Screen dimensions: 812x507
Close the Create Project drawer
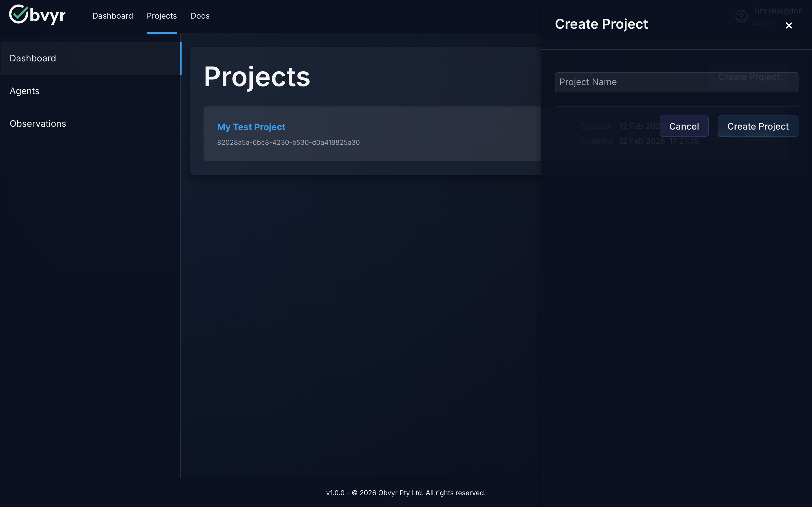tap(789, 25)
